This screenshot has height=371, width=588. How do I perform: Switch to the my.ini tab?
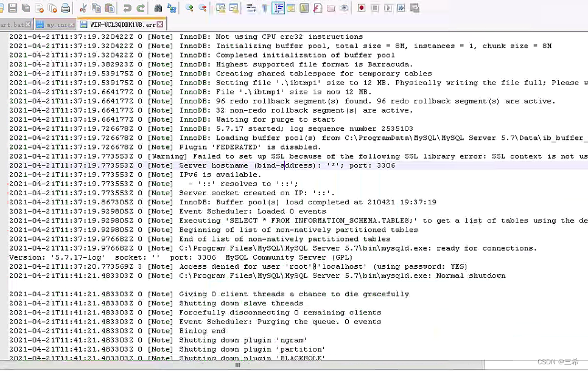(x=55, y=25)
